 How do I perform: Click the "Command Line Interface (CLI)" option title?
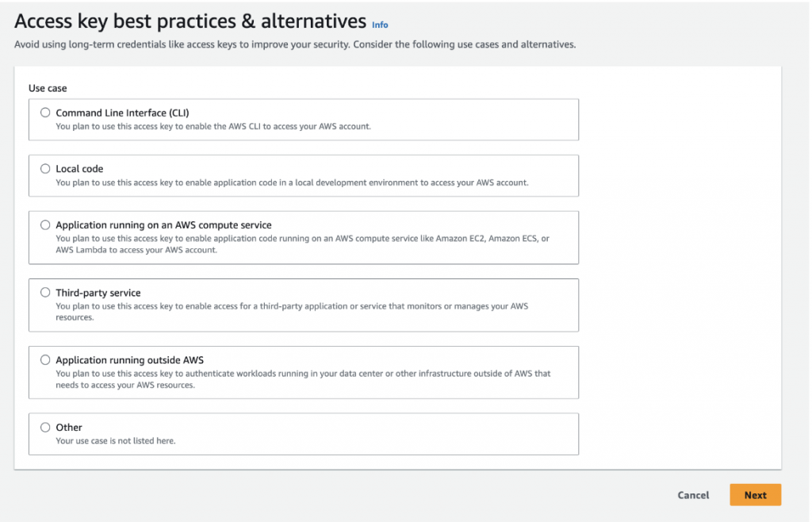122,113
